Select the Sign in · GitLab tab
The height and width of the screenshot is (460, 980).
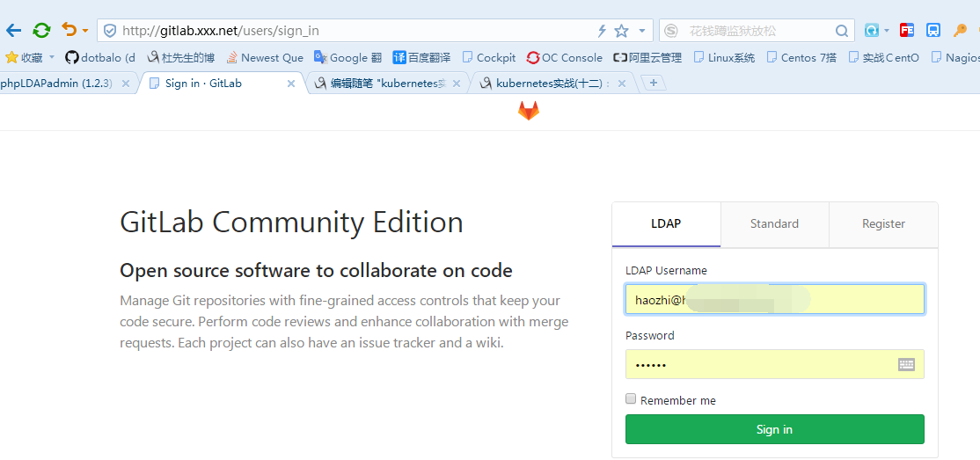pyautogui.click(x=222, y=84)
